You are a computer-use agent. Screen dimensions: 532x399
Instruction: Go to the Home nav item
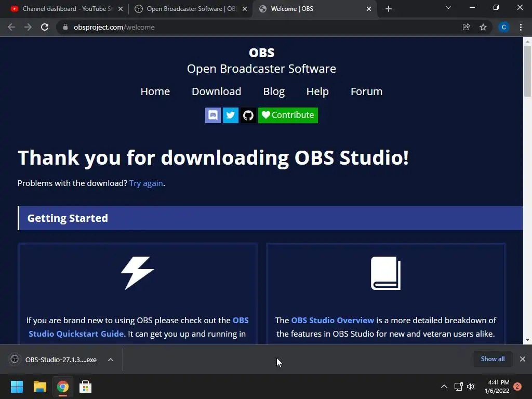tap(155, 91)
